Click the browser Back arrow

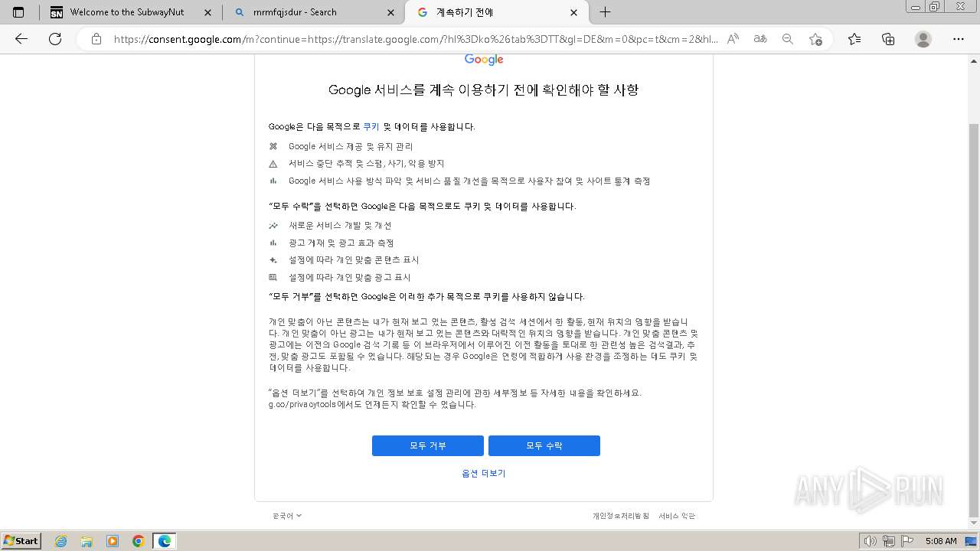[x=21, y=39]
